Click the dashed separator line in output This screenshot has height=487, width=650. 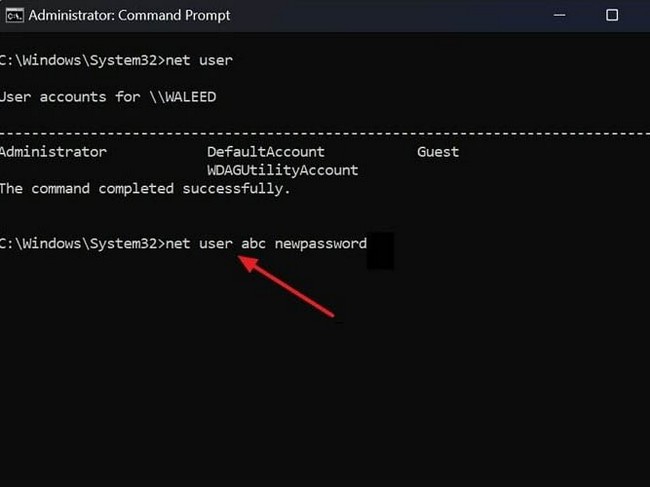point(325,133)
